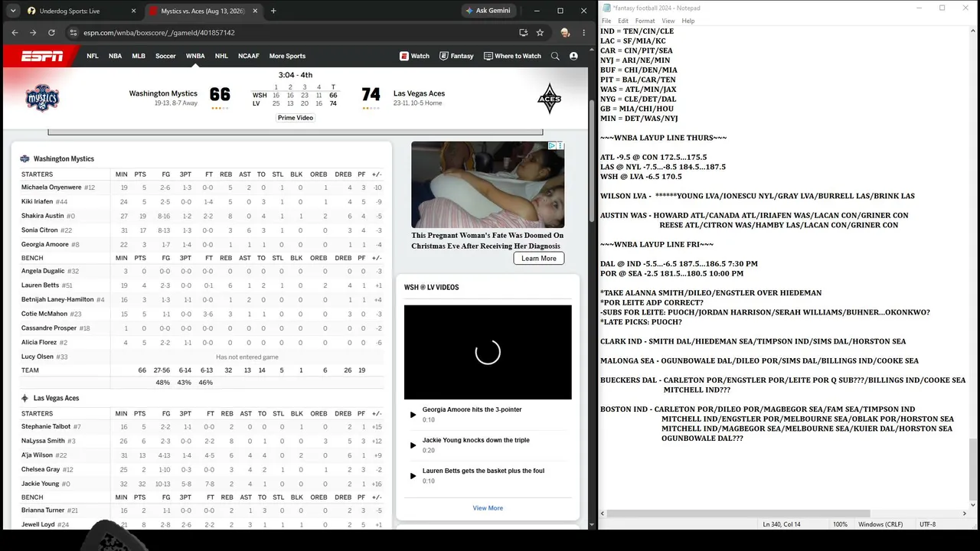Click the ad choices icon on the advertisement
The width and height of the screenshot is (980, 551).
pos(551,145)
